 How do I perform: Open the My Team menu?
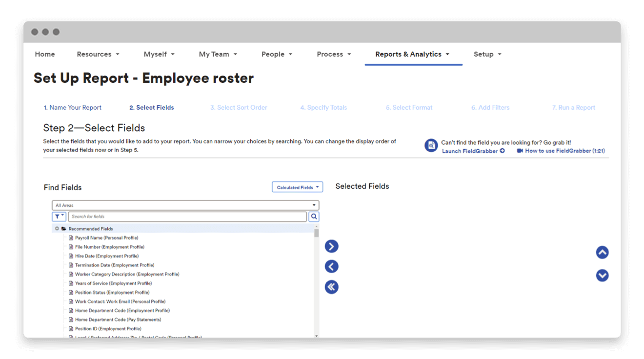[x=218, y=54]
